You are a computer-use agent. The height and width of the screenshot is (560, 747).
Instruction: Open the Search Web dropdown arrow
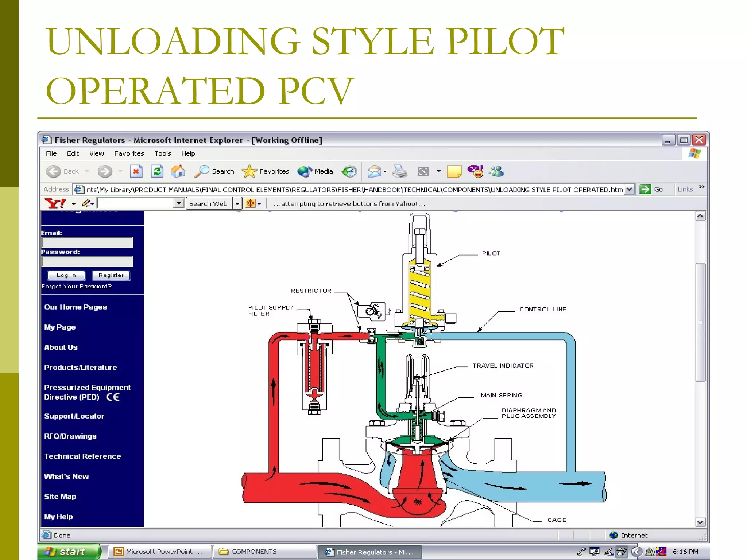237,203
